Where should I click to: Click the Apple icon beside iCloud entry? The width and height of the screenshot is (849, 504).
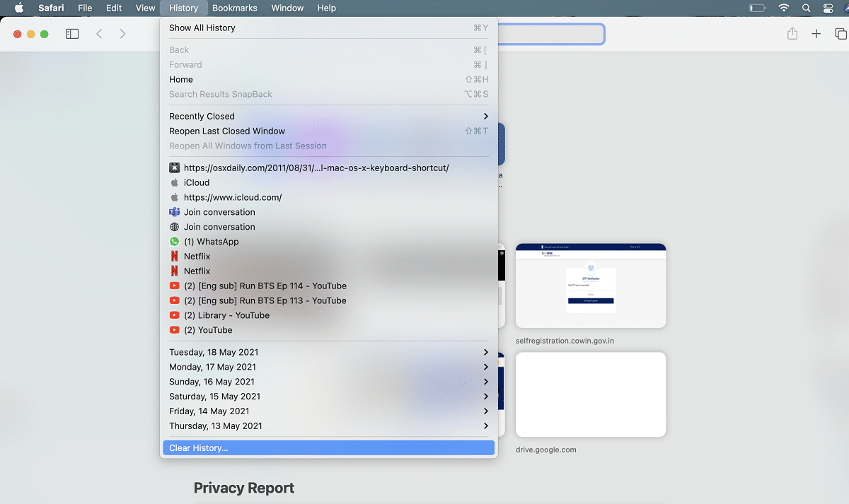[x=174, y=182]
